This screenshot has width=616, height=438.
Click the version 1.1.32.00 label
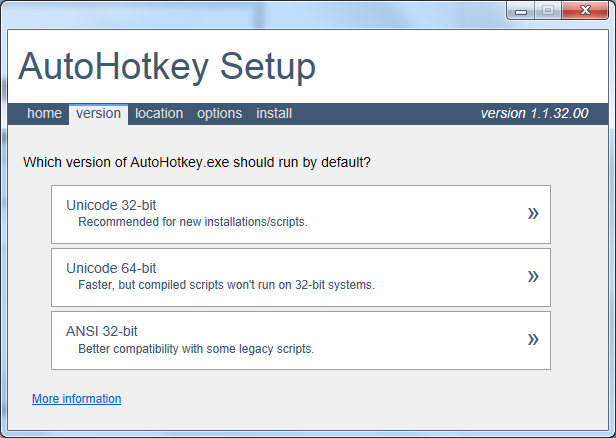point(534,114)
